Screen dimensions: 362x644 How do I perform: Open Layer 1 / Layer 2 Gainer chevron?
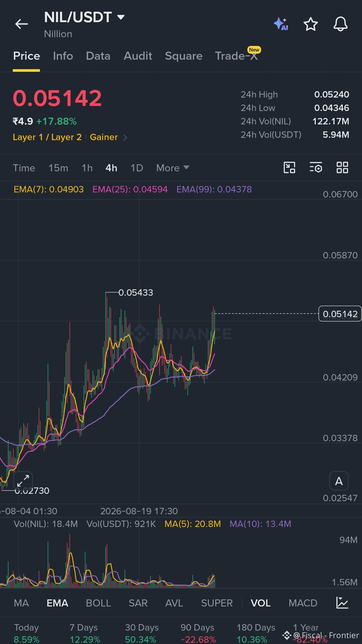point(125,137)
